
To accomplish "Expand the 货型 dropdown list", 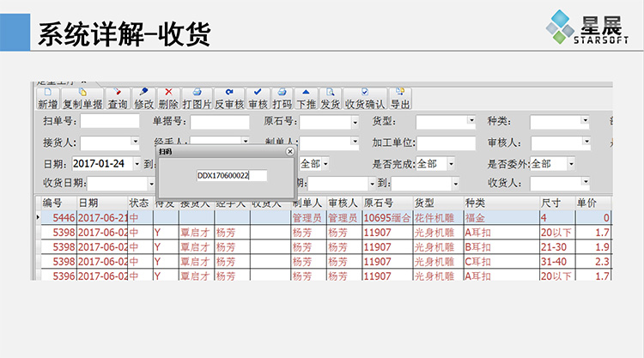I will [471, 121].
